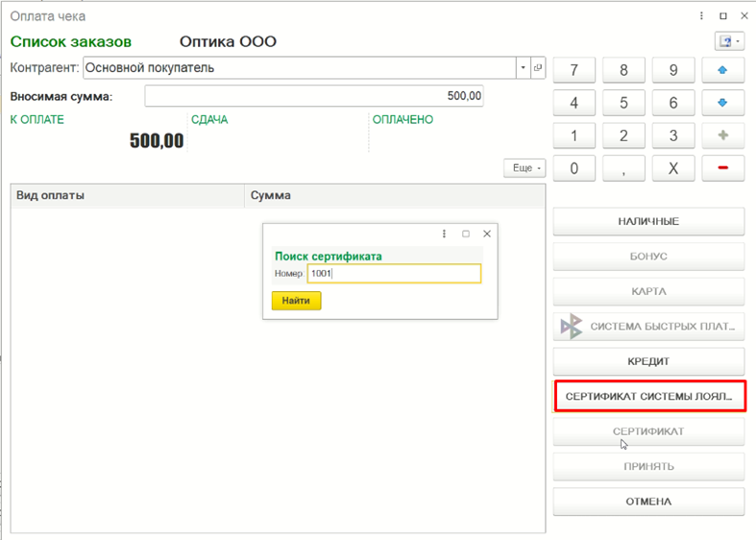Viewport: 756px width, 540px height.
Task: Tap the X clear key on keypad
Action: point(673,168)
